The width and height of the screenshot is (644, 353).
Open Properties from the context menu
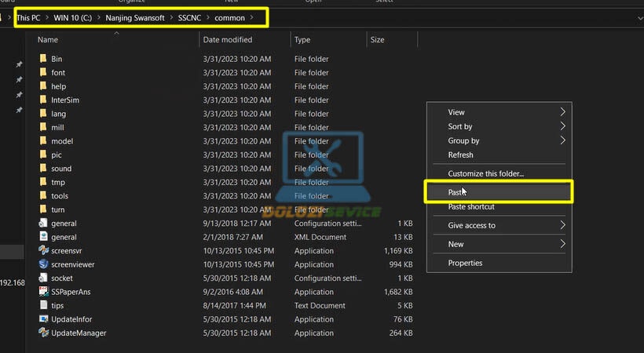(465, 263)
